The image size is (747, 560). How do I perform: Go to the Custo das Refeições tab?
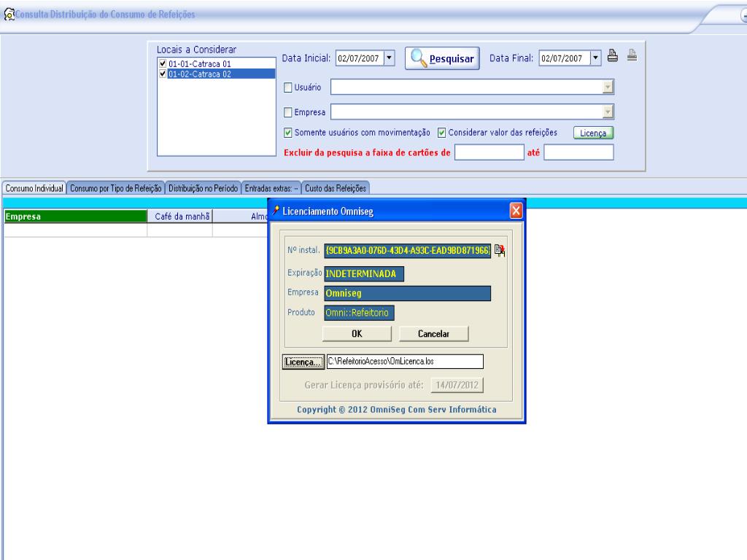pos(336,188)
